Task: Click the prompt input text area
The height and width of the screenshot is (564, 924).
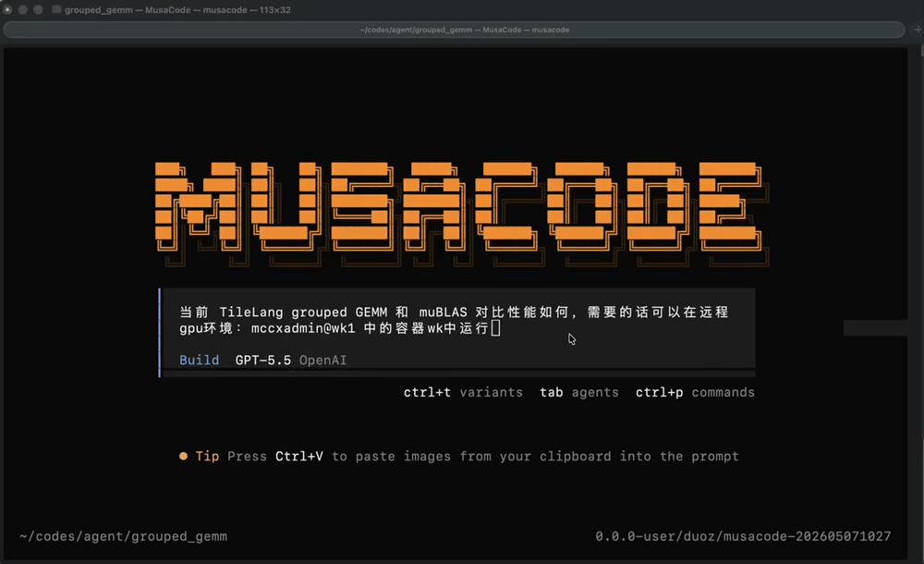Action: coord(455,320)
